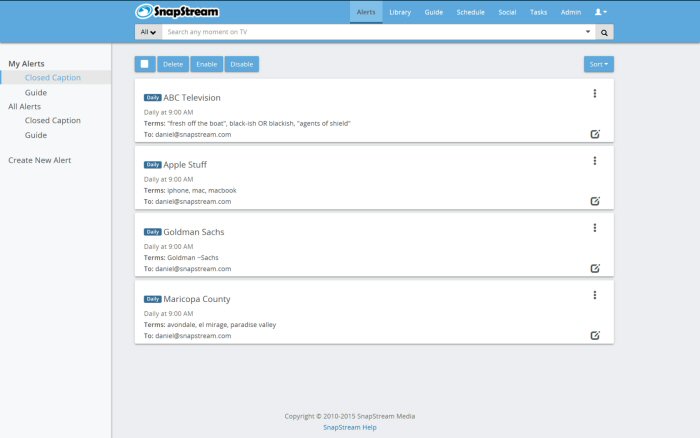Open the three-dot menu for Goldman Sachs

(595, 228)
